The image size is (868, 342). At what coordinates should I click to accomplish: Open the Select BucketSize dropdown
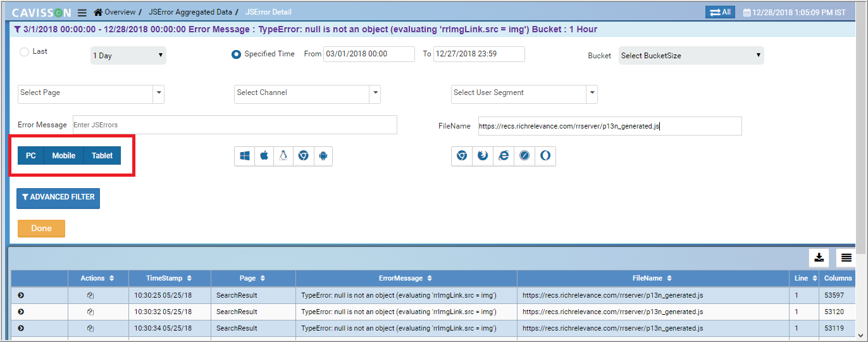691,56
